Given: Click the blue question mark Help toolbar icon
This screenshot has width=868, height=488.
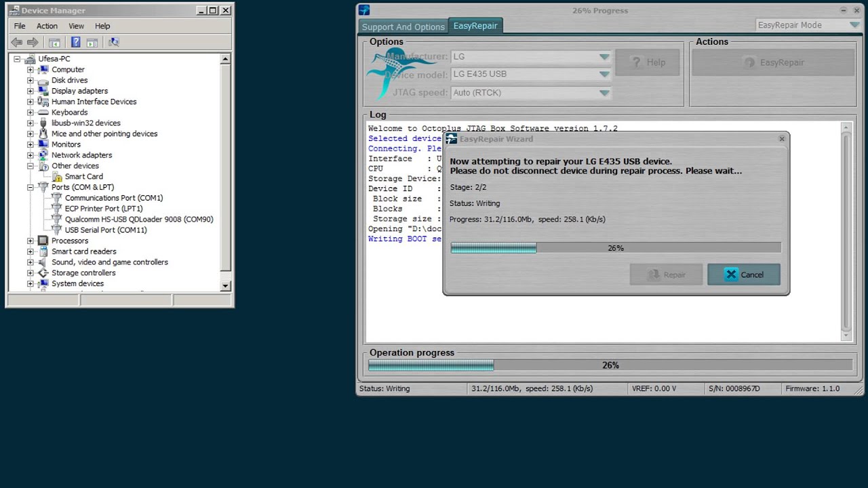Looking at the screenshot, I should click(x=76, y=42).
